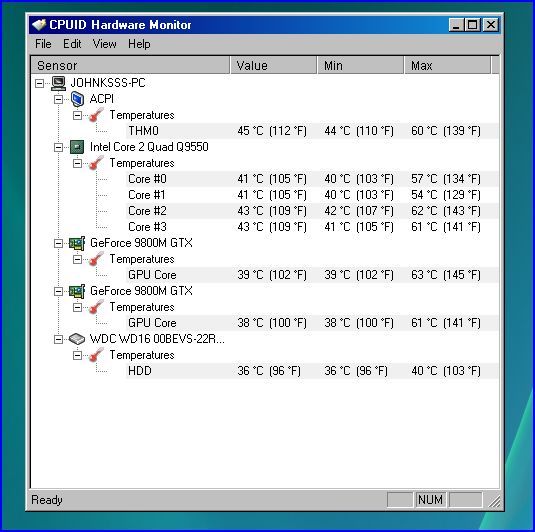Click the Sensor column header
The image size is (535, 532).
130,65
